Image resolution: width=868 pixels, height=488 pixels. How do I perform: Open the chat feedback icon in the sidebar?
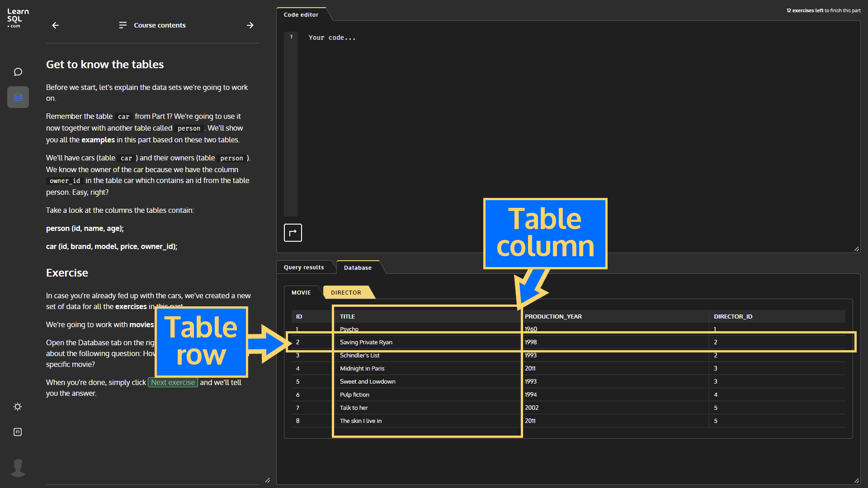pyautogui.click(x=18, y=72)
